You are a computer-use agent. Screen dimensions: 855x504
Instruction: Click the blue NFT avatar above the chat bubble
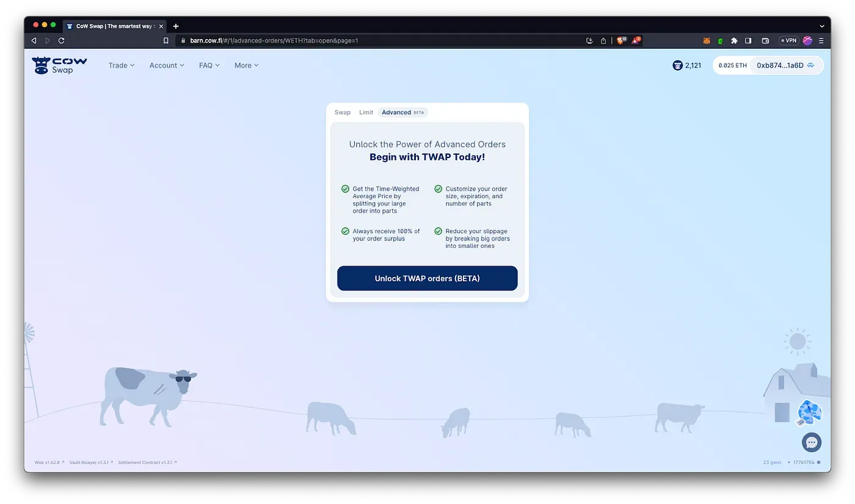(810, 412)
